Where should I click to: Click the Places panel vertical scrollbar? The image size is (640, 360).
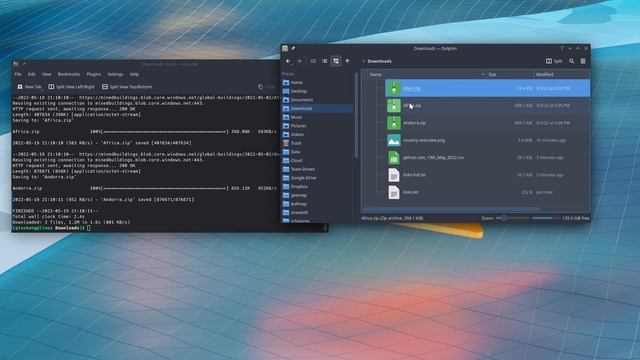click(356, 116)
